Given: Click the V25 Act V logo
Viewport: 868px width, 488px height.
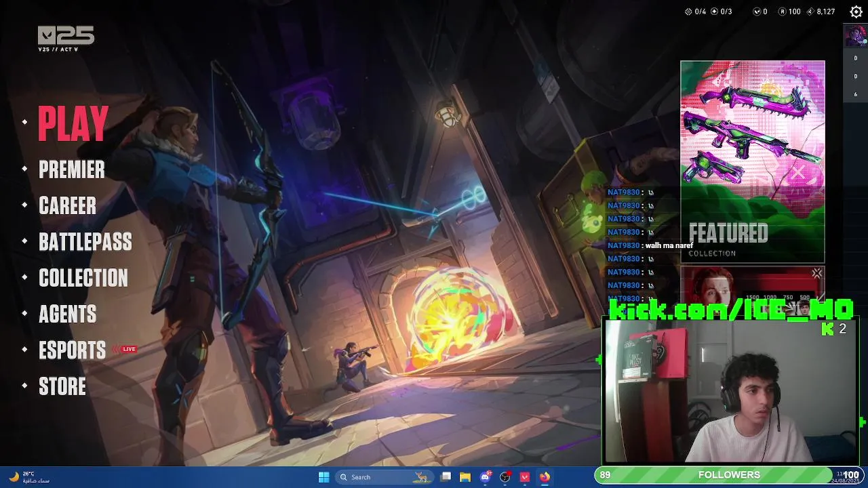Looking at the screenshot, I should (x=66, y=39).
